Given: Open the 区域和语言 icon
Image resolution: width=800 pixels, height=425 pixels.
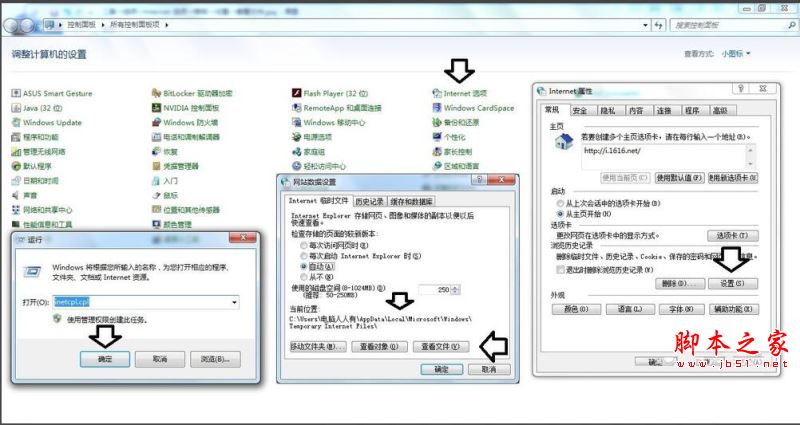Looking at the screenshot, I should 437,166.
